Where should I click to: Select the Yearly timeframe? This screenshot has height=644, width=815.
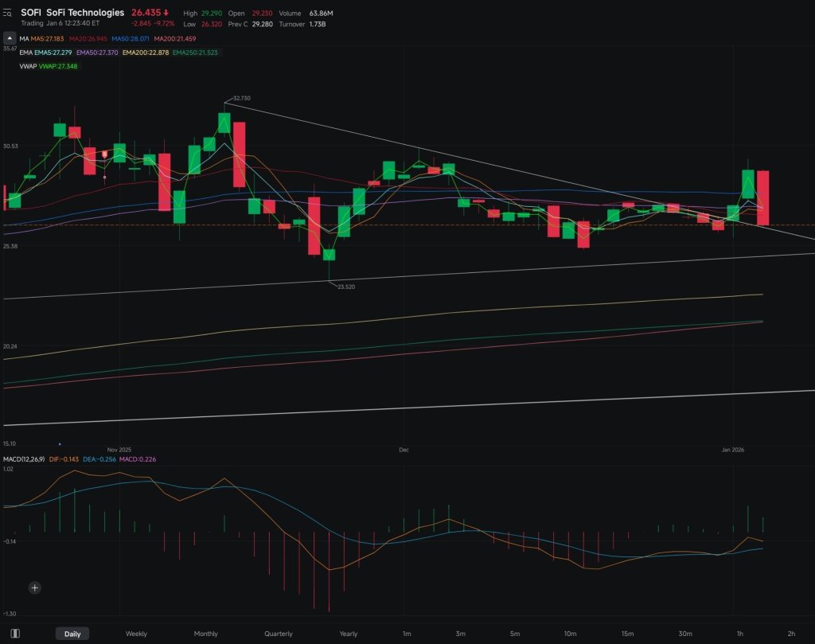tap(349, 634)
